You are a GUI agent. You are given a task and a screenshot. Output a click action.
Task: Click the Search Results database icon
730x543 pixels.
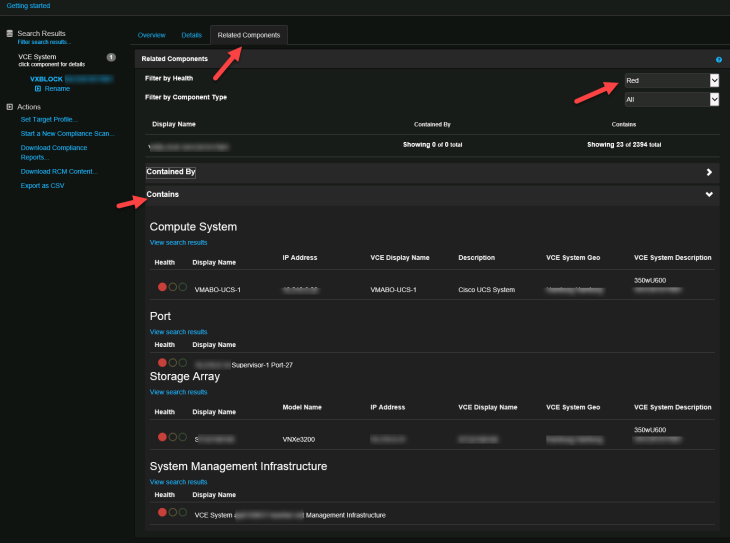[9, 33]
